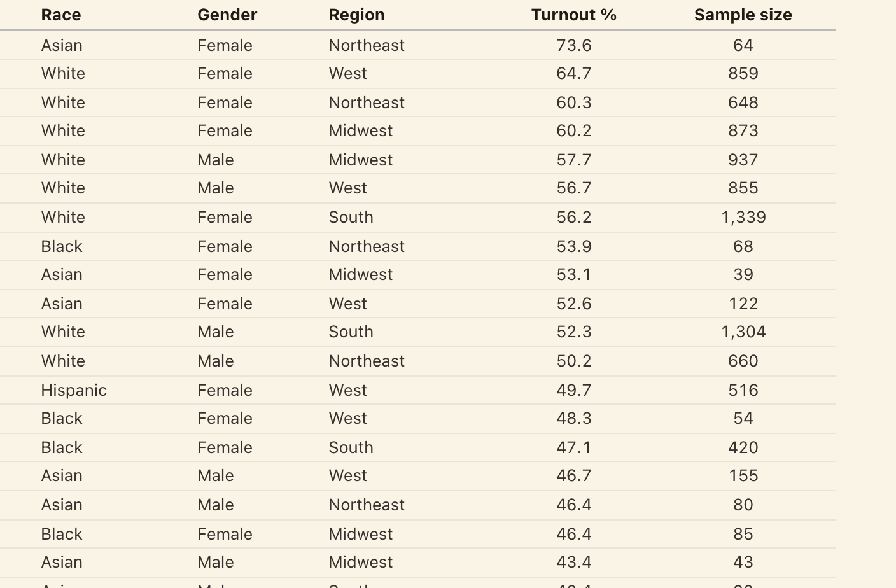896x588 pixels.
Task: Click the 64.7 turnout value
Action: (x=574, y=73)
